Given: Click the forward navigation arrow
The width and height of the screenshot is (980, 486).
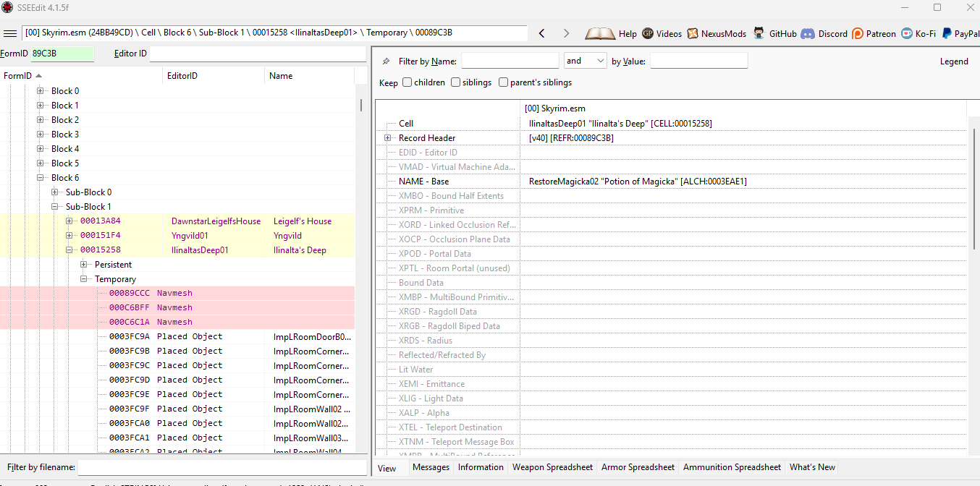Looking at the screenshot, I should (566, 34).
